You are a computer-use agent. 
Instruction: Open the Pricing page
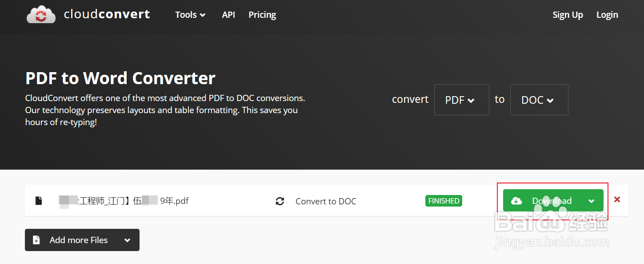(262, 15)
